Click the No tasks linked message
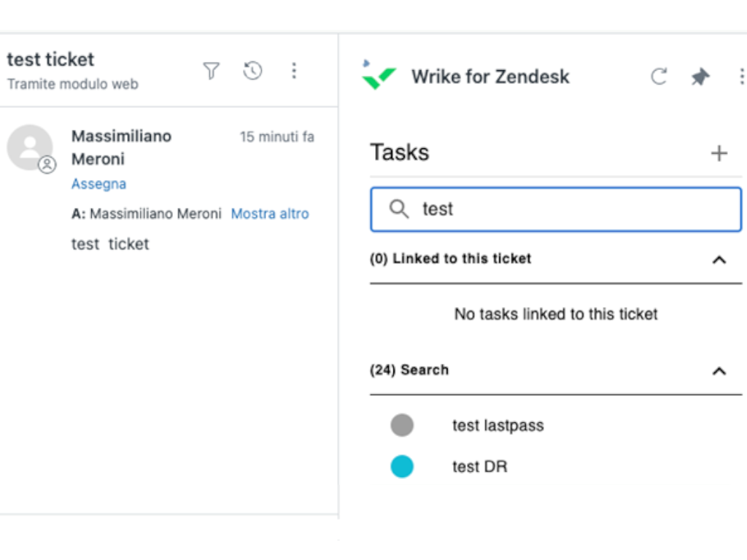The width and height of the screenshot is (747, 560). click(556, 314)
